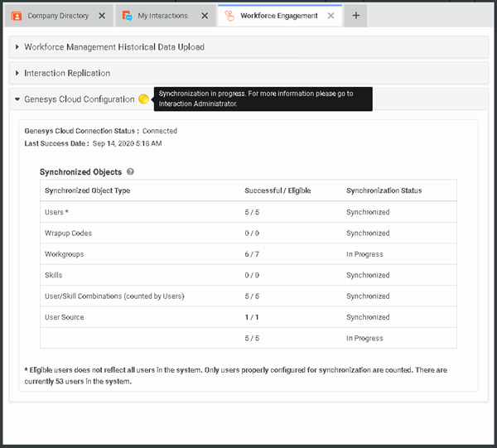Screen dimensions: 497x448
Task: Click the Synchronization Status column header
Action: 384,190
